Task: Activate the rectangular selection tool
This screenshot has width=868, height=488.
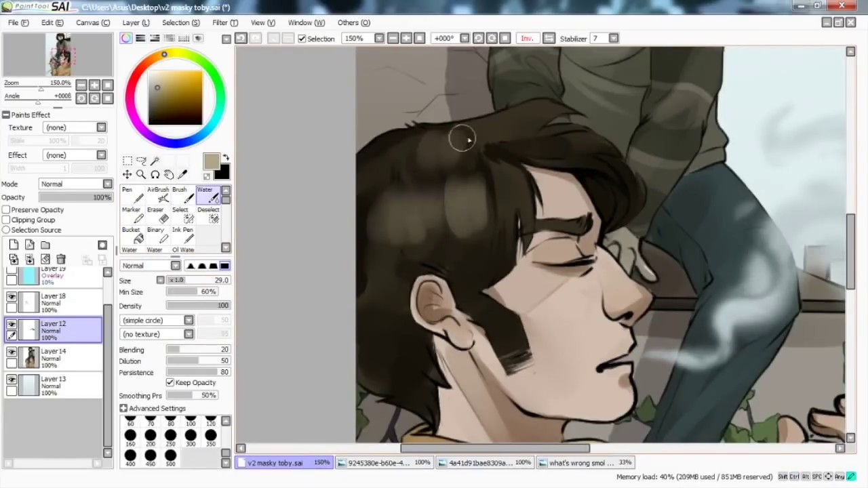Action: [127, 161]
